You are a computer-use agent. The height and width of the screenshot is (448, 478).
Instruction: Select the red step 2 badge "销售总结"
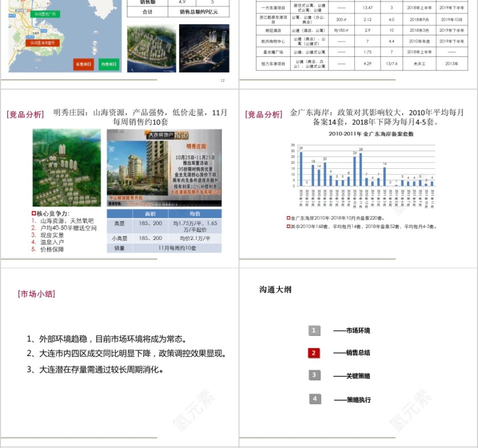click(313, 352)
